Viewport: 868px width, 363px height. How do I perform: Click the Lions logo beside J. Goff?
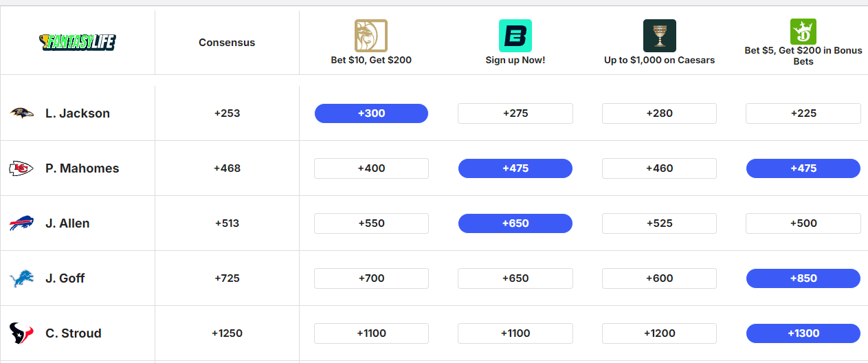tap(21, 278)
